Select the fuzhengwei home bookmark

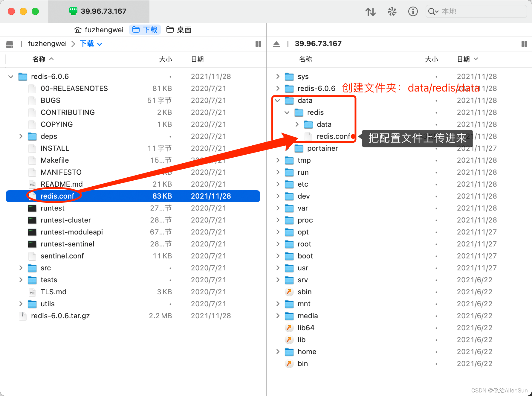tap(99, 30)
